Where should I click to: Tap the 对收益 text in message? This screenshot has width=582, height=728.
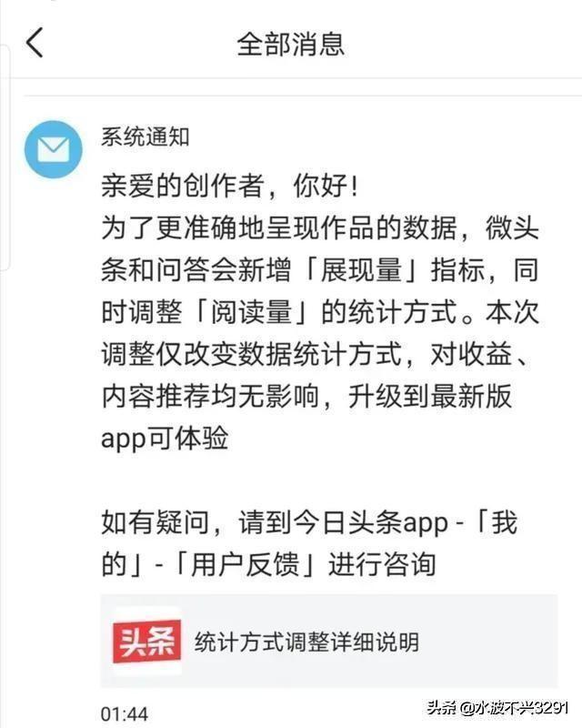(471, 354)
